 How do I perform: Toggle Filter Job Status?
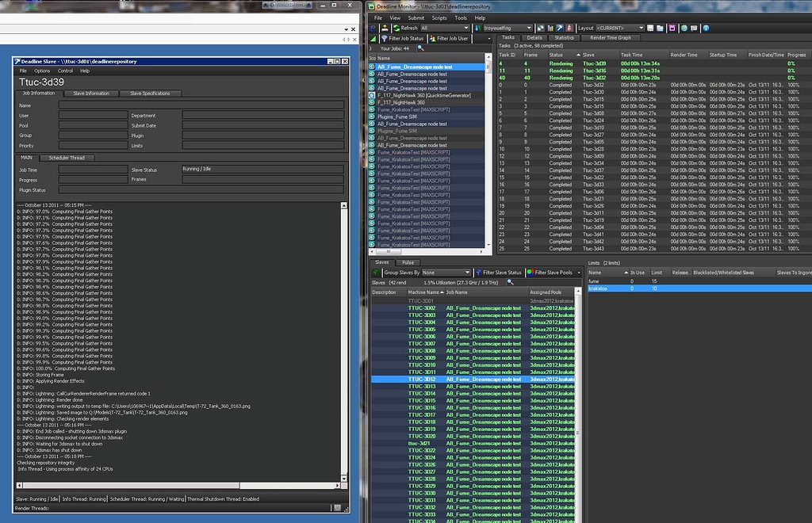(x=402, y=38)
